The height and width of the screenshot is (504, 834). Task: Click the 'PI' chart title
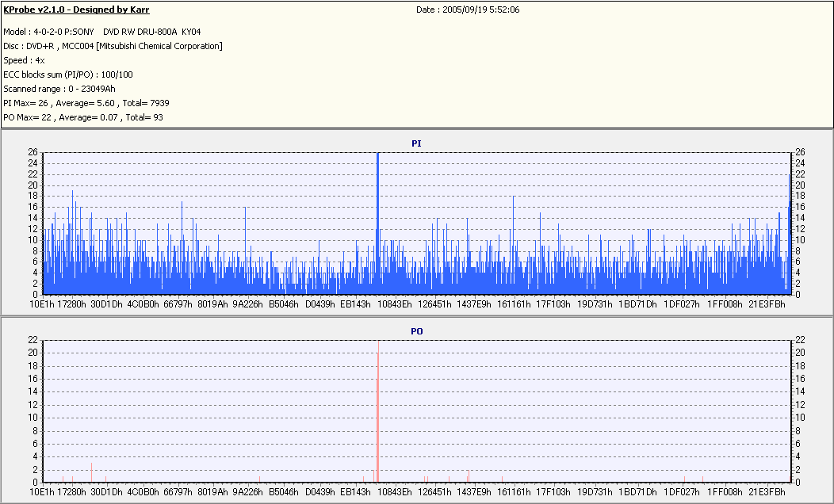(x=416, y=143)
